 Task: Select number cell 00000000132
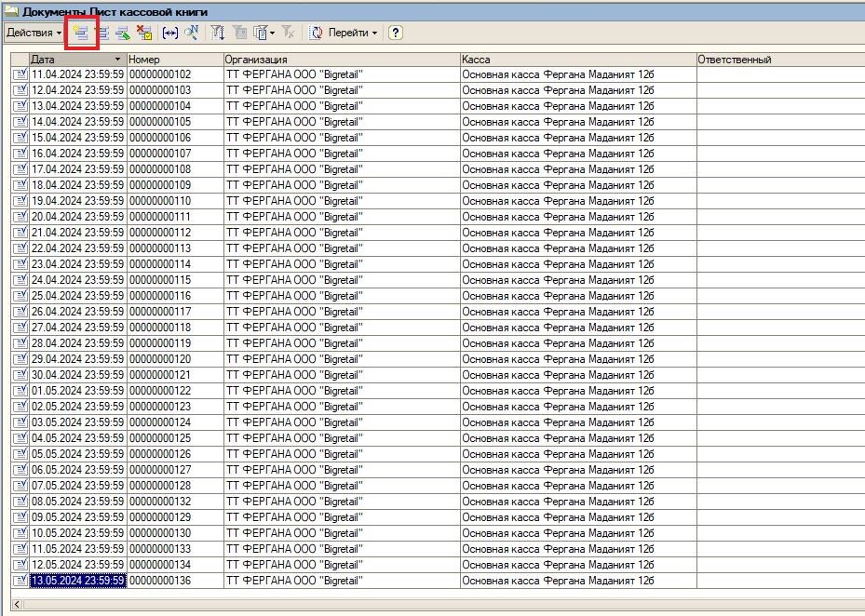click(175, 502)
